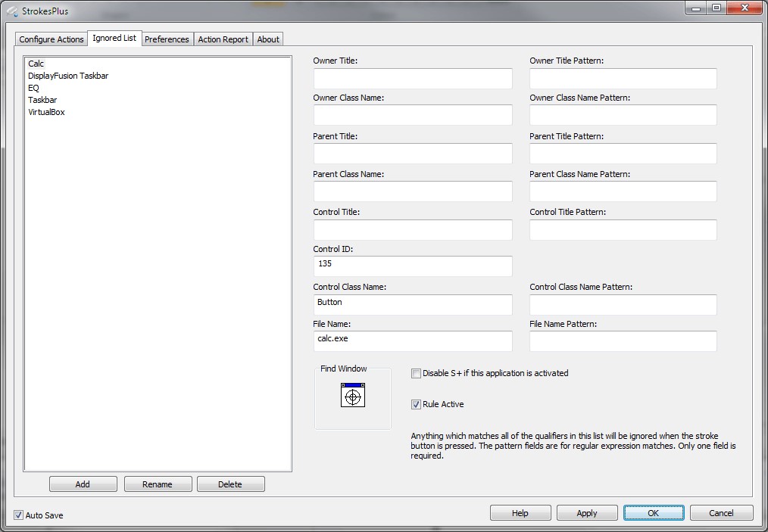Switch to the Configure Actions tab
768x532 pixels.
[x=52, y=39]
